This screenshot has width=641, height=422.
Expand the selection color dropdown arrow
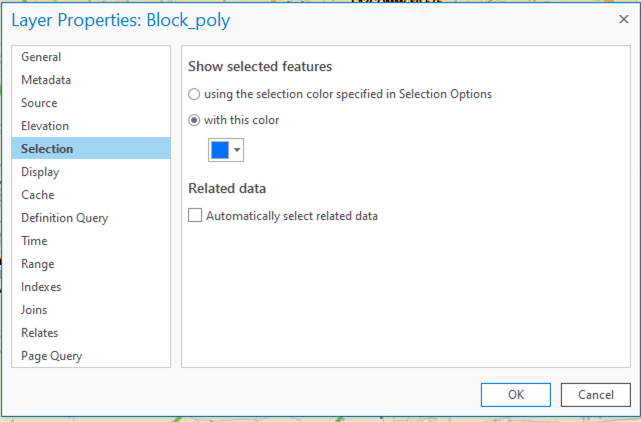click(x=237, y=150)
